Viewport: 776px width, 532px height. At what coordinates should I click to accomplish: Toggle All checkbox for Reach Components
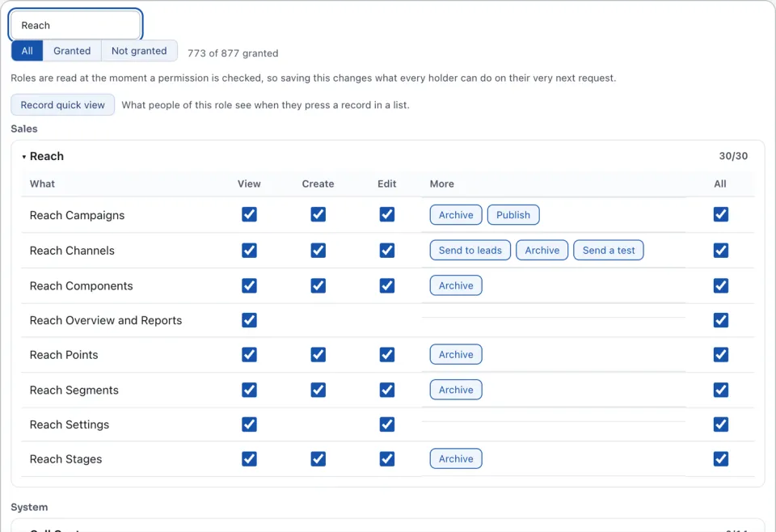[x=720, y=285]
